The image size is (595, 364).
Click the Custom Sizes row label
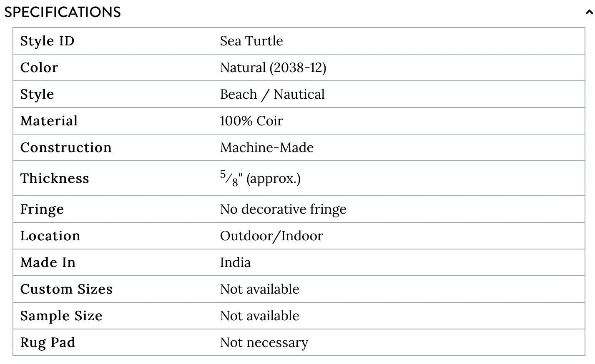click(66, 289)
